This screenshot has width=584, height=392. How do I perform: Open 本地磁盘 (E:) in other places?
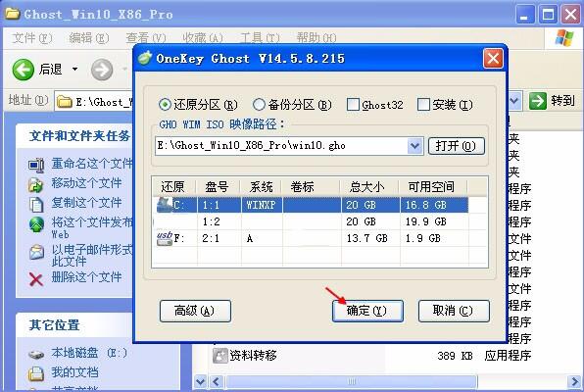coord(89,353)
